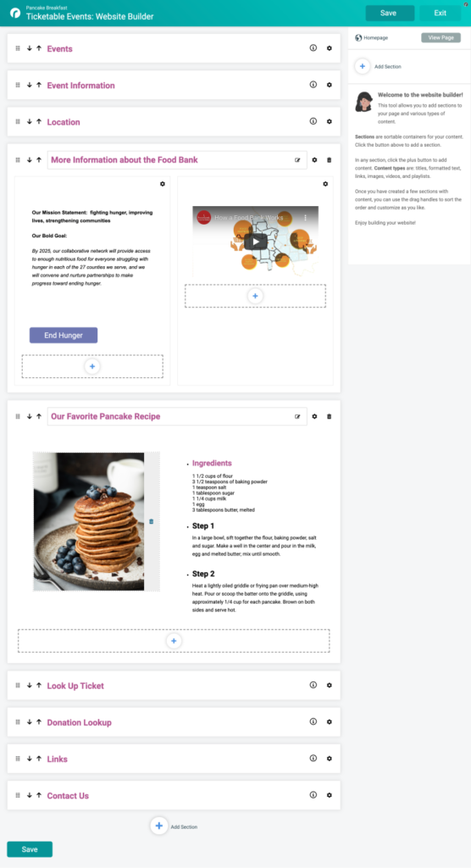
Task: Delete the Our Favorite Pancake Recipe section
Action: click(330, 416)
